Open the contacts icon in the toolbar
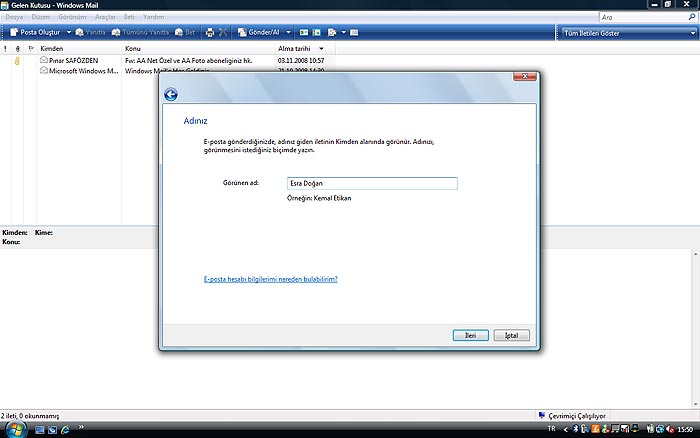Viewport: 700px width, 438px height. point(304,32)
